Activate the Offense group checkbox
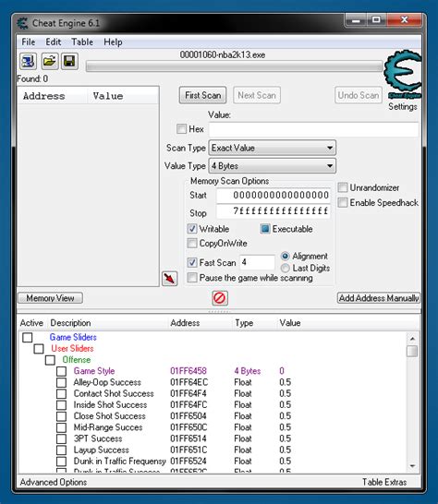The width and height of the screenshot is (438, 504). pyautogui.click(x=50, y=360)
